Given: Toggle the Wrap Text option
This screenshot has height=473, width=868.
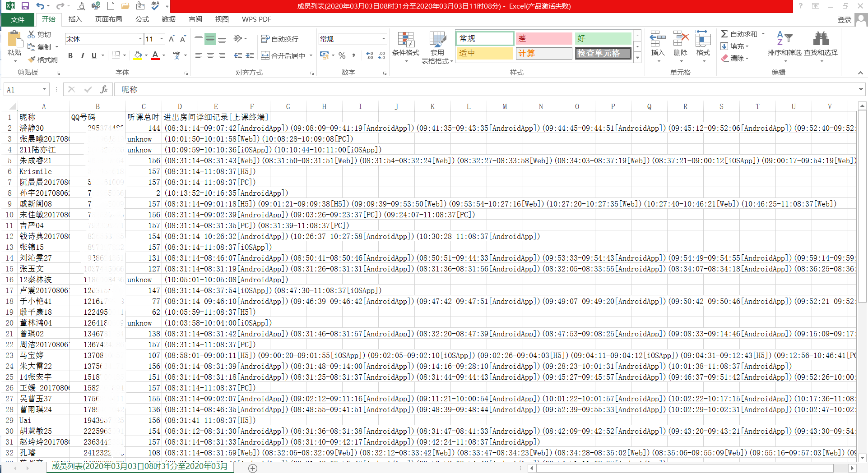Looking at the screenshot, I should click(x=280, y=39).
